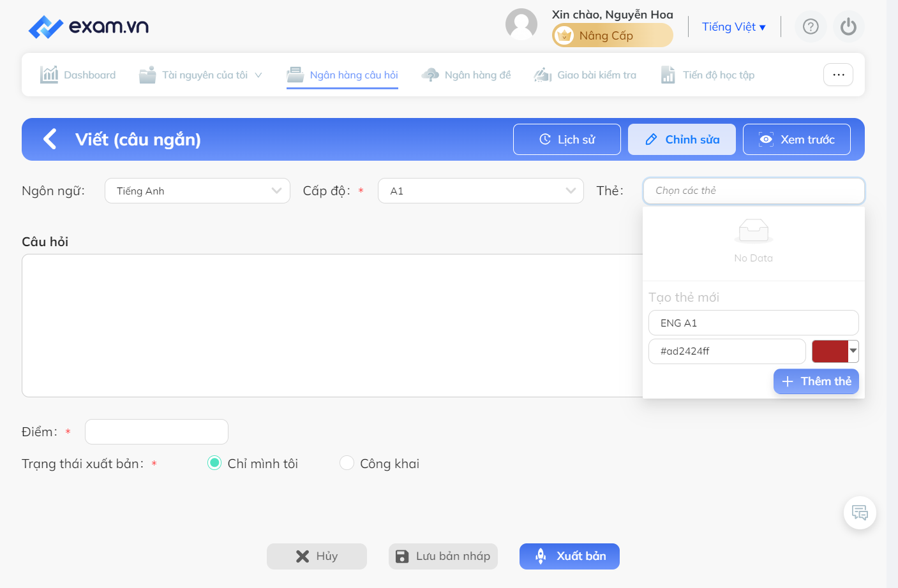
Task: Open the Tiến độ học tập tab
Action: (x=707, y=75)
